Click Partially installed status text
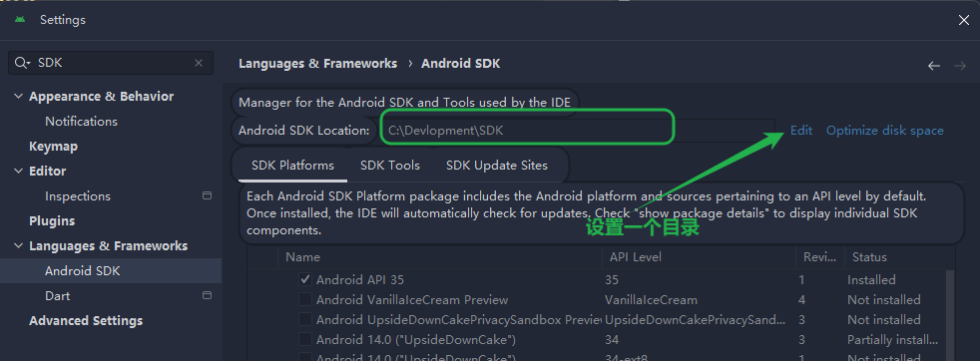The image size is (980, 361). pos(892,340)
